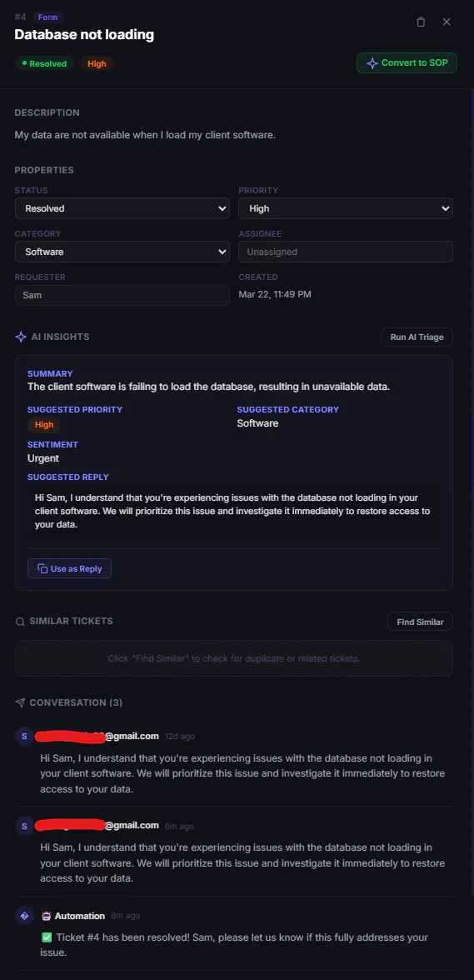Viewport: 474px width, 980px height.
Task: Click the Find Similar button
Action: tap(421, 622)
